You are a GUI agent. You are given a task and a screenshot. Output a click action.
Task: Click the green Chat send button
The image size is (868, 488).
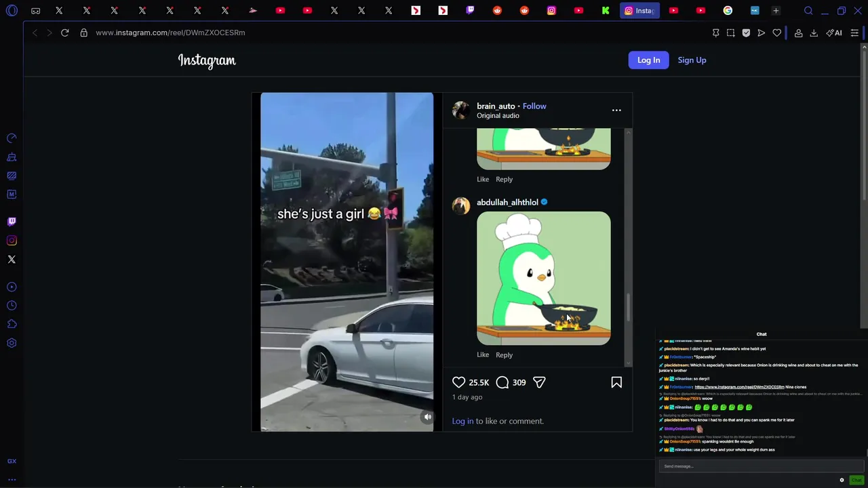pyautogui.click(x=856, y=480)
